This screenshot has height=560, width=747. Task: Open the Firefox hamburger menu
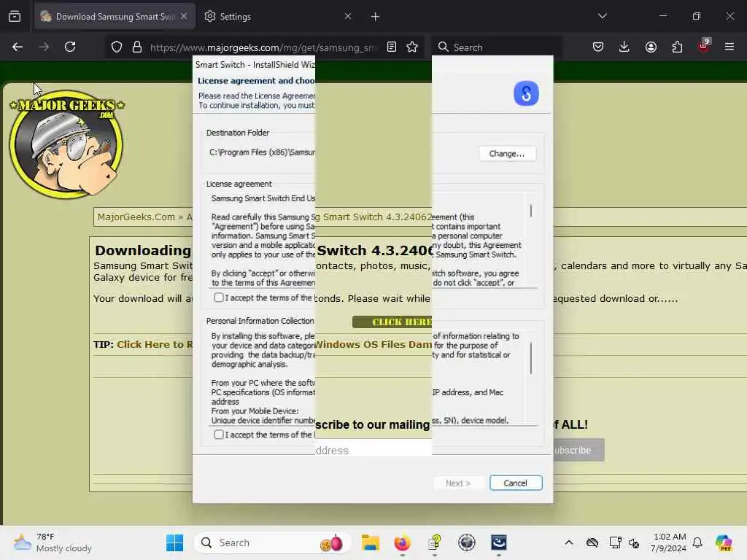pos(729,47)
